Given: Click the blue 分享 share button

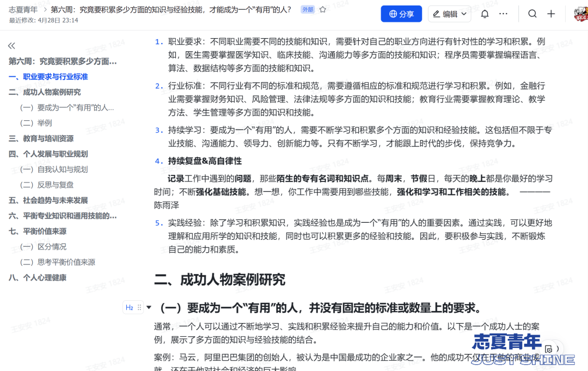Looking at the screenshot, I should [x=401, y=14].
